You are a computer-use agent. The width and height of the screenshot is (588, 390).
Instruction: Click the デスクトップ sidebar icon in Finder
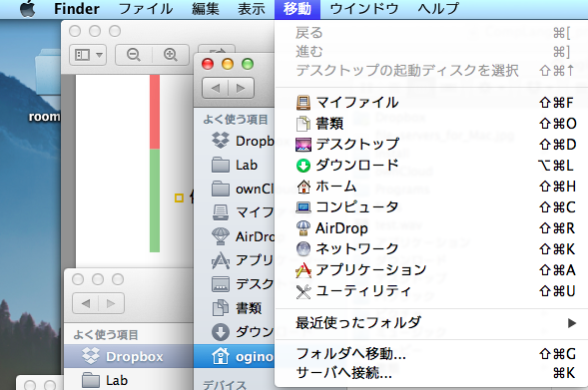point(221,284)
